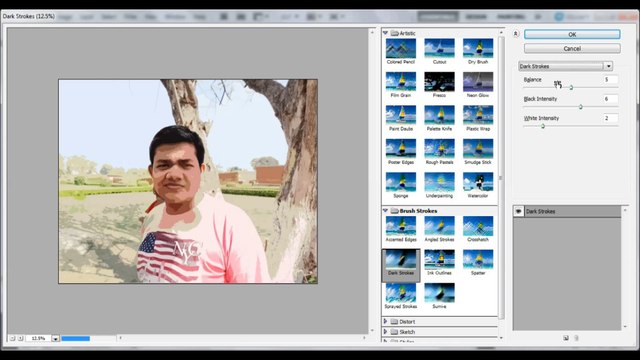Choose the Fresco filter

point(439,82)
